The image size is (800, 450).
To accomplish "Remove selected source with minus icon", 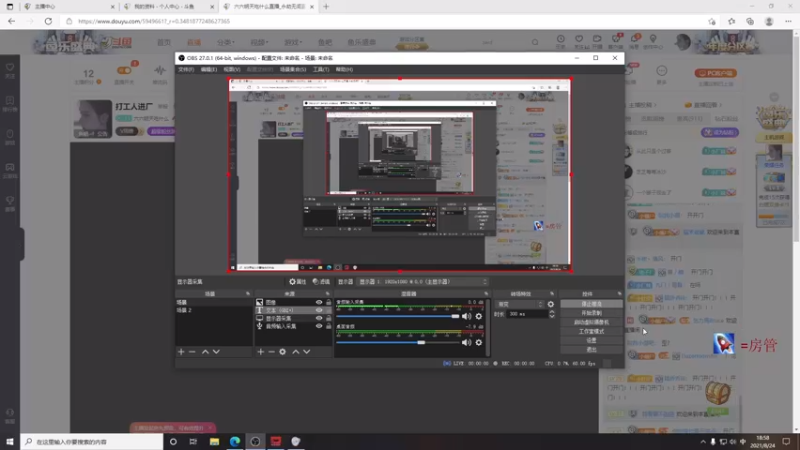I will click(x=271, y=352).
